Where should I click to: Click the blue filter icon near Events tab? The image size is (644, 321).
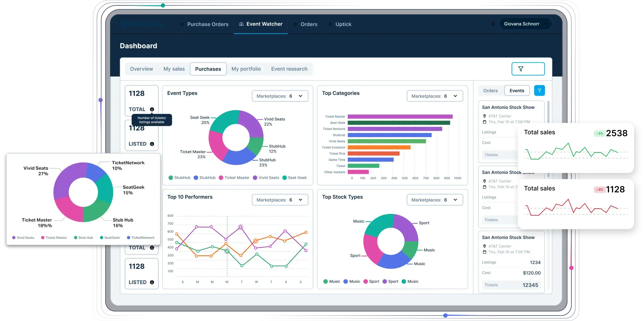(x=539, y=91)
